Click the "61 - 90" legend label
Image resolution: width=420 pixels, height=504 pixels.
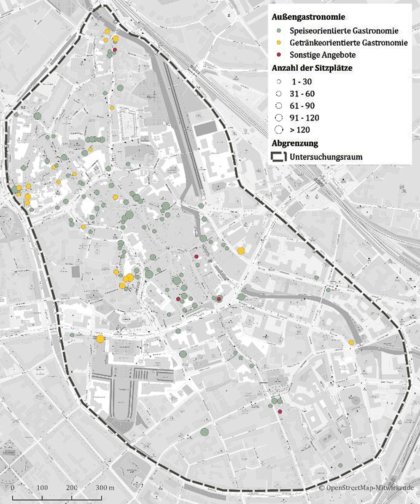point(302,106)
